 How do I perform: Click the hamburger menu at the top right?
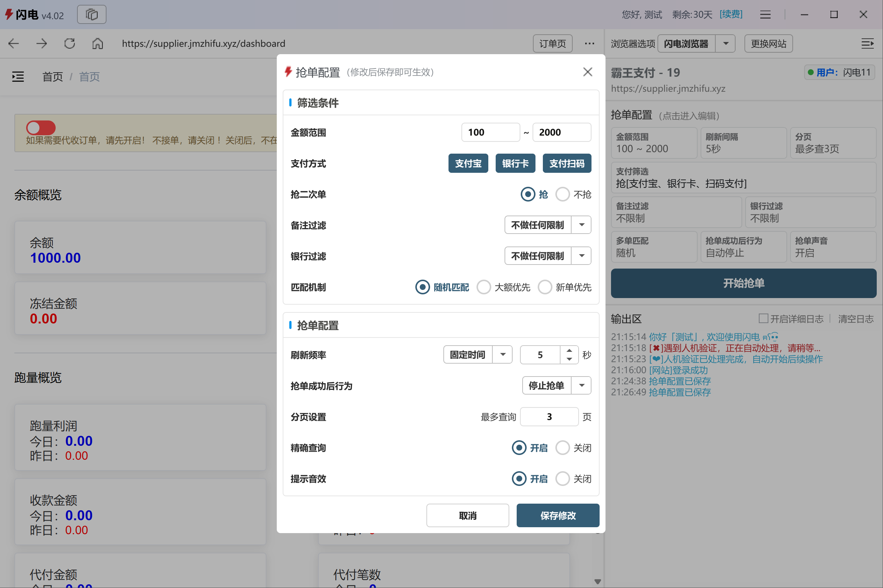click(765, 14)
